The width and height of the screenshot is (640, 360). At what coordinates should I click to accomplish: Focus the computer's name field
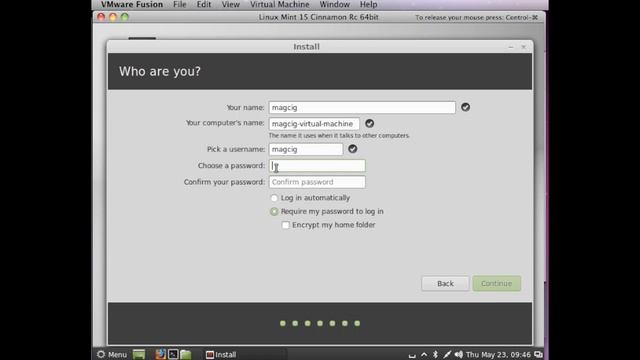tap(314, 124)
